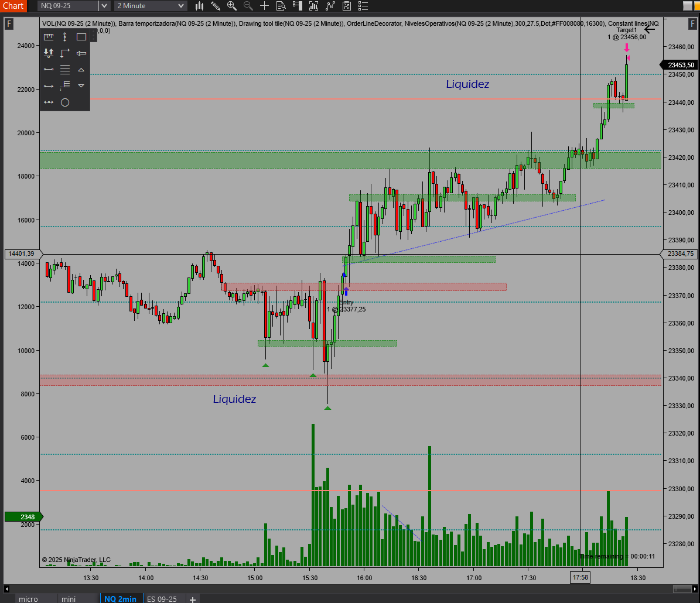
Task: Click the magenta target arrow marker
Action: point(627,48)
